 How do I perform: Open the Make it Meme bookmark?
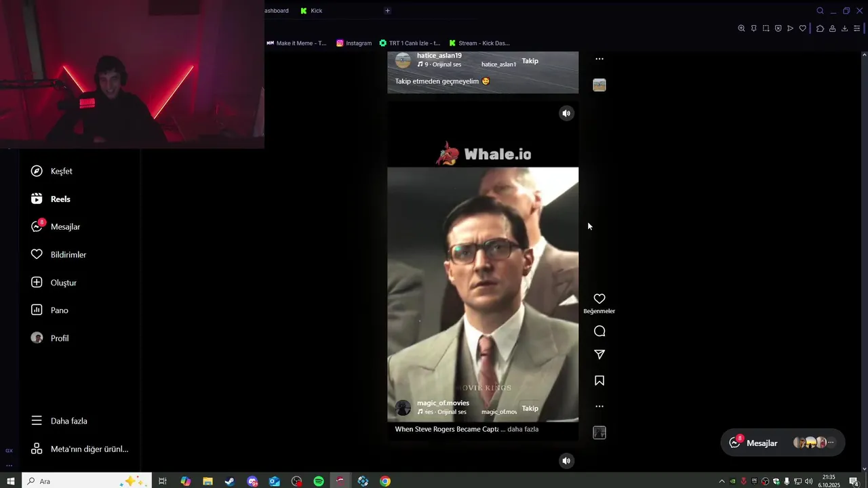(x=296, y=43)
